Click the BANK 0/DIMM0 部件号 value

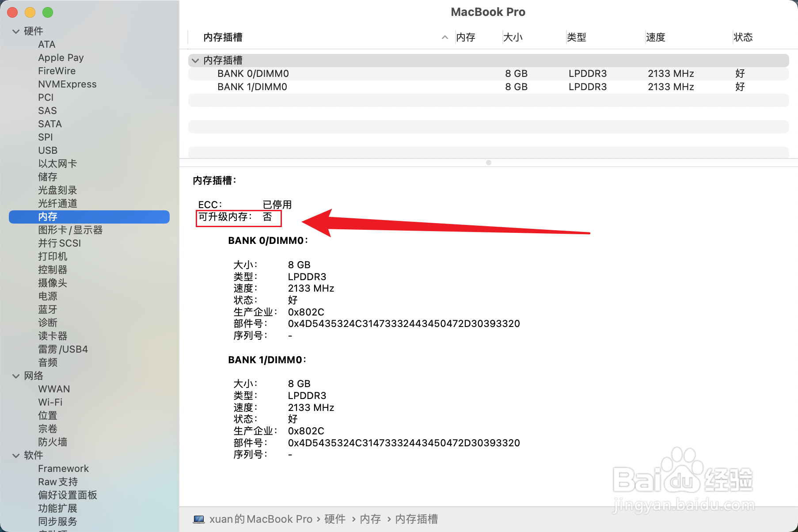[x=404, y=324]
